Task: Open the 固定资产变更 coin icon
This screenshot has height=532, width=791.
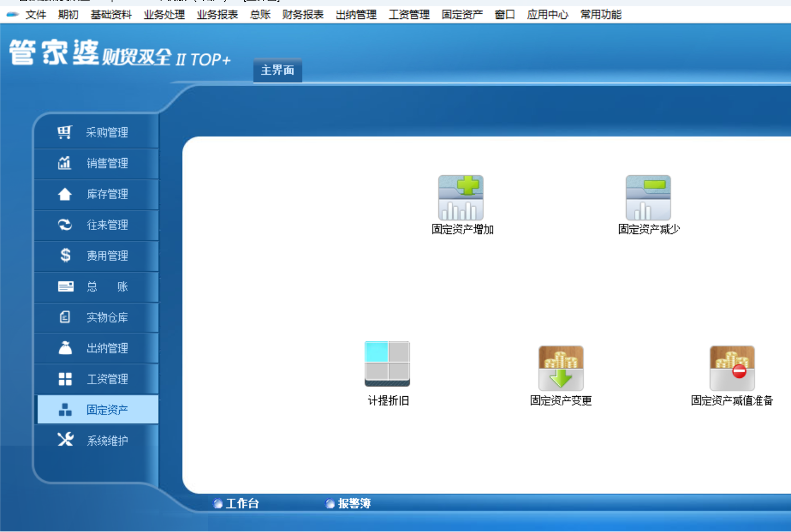Action: click(561, 368)
